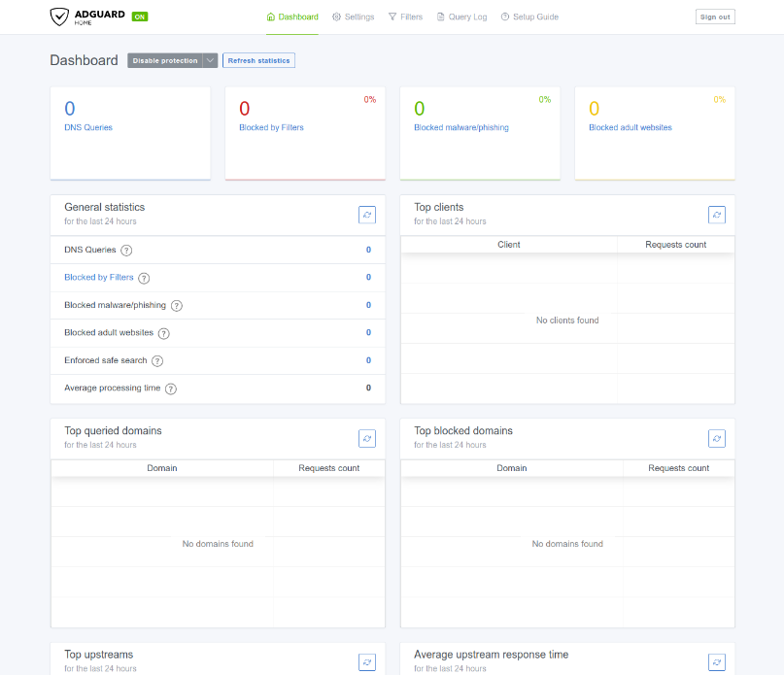Expand the Disable protection dropdown arrow
784x675 pixels.
point(210,60)
